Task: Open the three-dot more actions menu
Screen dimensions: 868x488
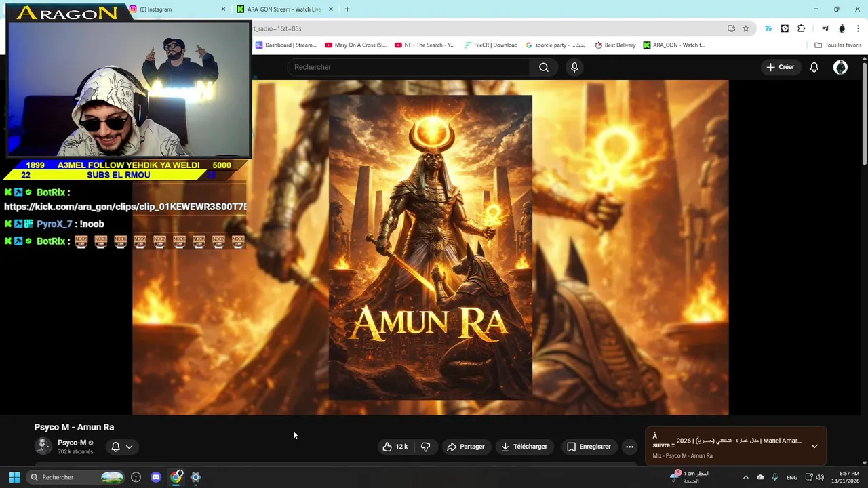Action: 629,447
